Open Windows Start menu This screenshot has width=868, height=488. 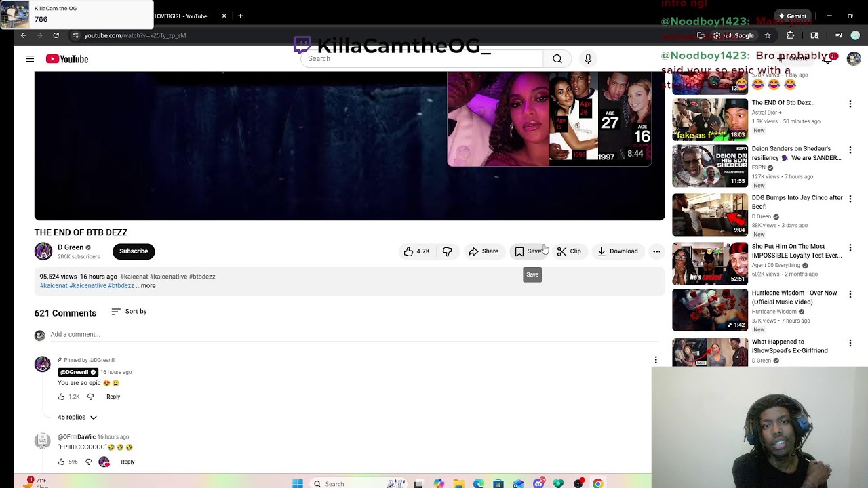click(298, 483)
